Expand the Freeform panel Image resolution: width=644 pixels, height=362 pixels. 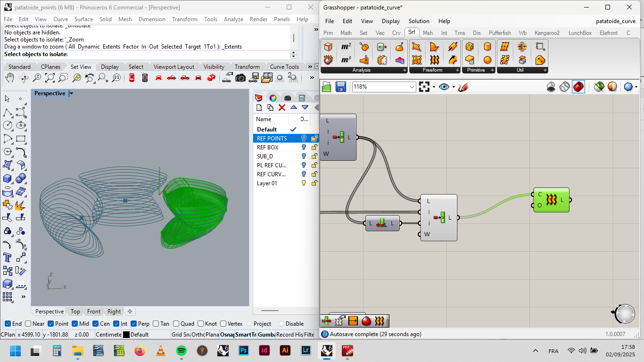pos(457,70)
